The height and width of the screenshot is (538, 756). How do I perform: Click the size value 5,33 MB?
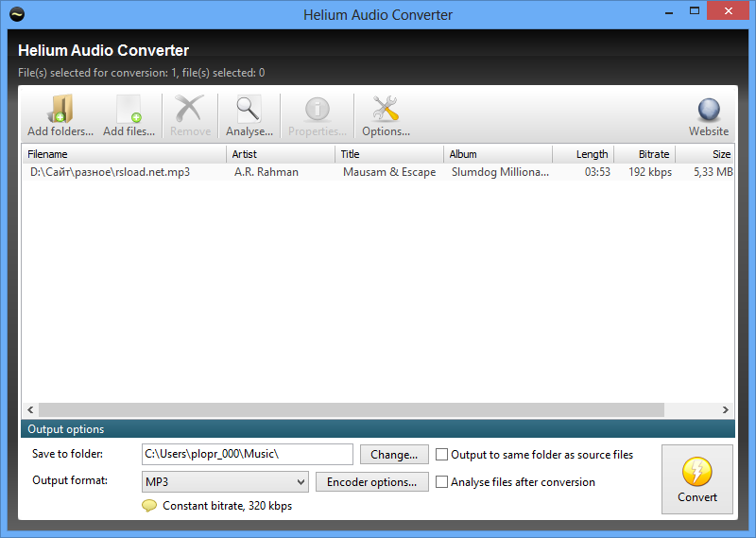tap(713, 172)
